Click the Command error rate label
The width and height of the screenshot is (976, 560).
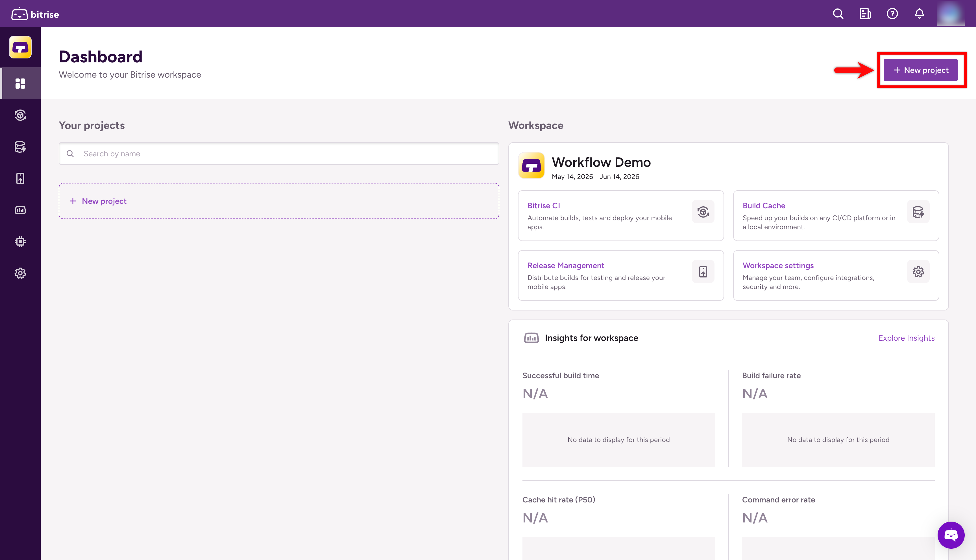778,499
